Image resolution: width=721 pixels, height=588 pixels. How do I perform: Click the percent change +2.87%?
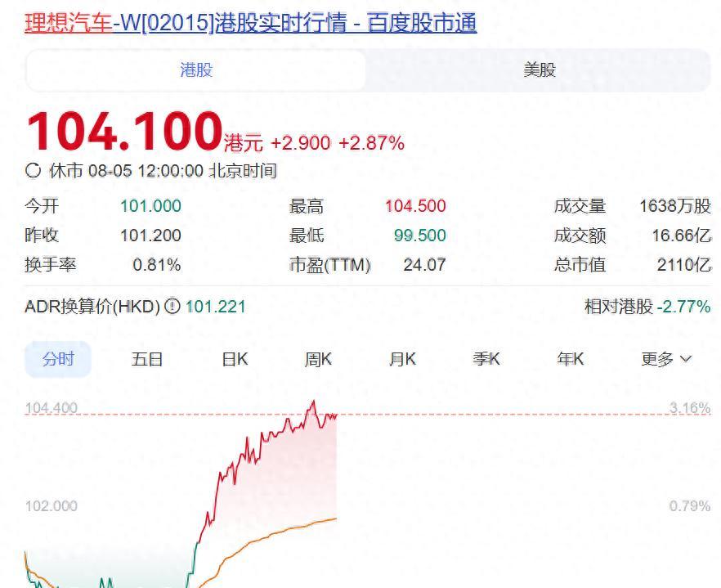(371, 143)
